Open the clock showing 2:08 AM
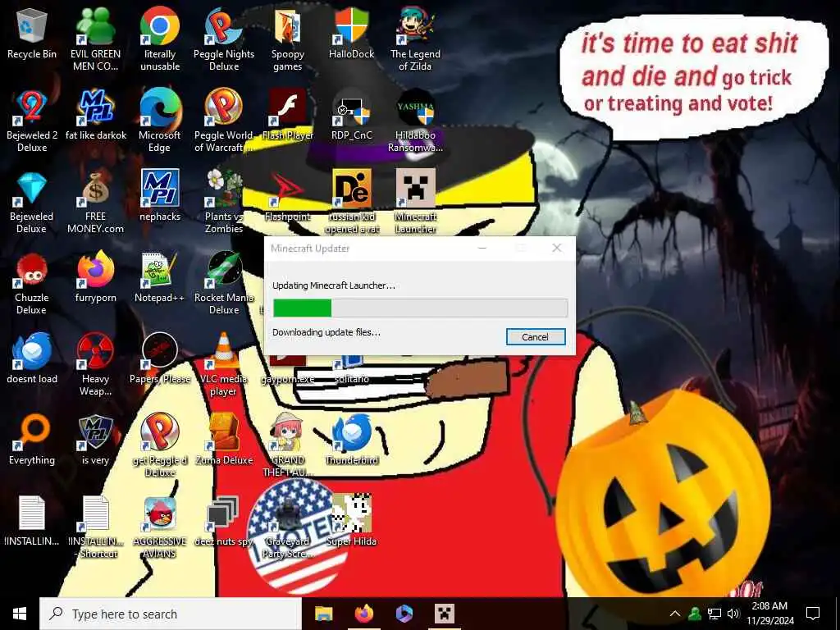Screen dimensions: 840x630 [x=770, y=614]
